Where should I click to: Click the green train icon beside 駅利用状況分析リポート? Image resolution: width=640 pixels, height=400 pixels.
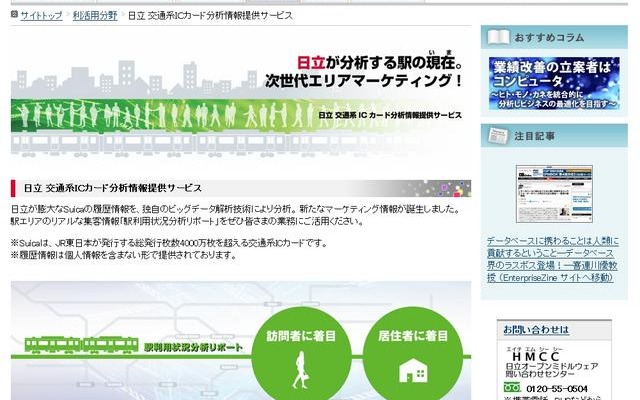point(81,345)
